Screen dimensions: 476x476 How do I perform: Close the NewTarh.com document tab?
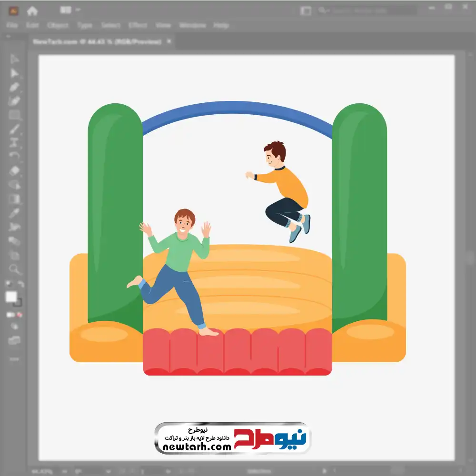click(x=169, y=41)
